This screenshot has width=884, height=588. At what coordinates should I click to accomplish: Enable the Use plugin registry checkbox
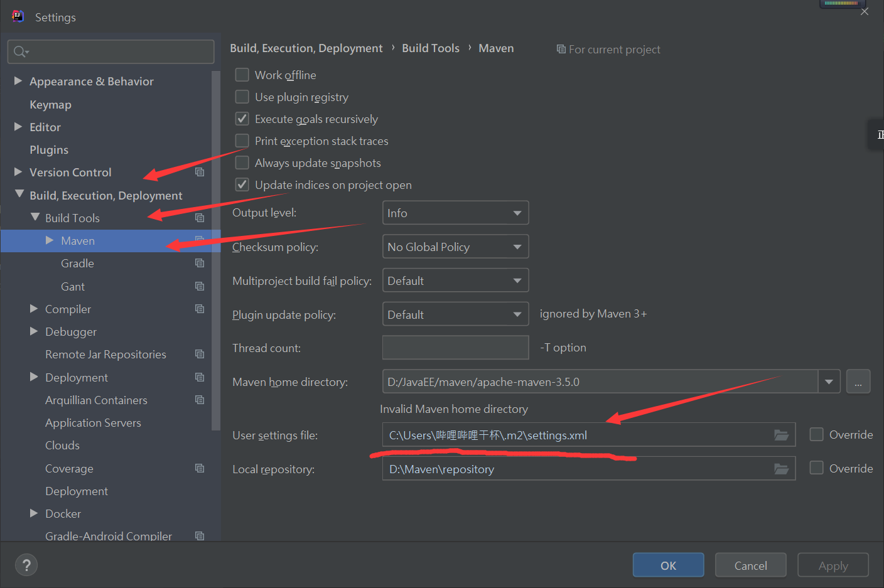pyautogui.click(x=242, y=97)
